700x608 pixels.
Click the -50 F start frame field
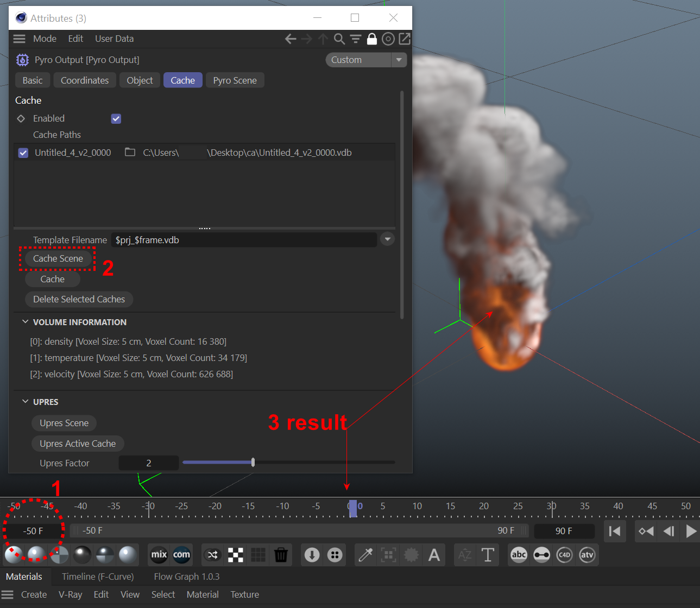(x=33, y=531)
